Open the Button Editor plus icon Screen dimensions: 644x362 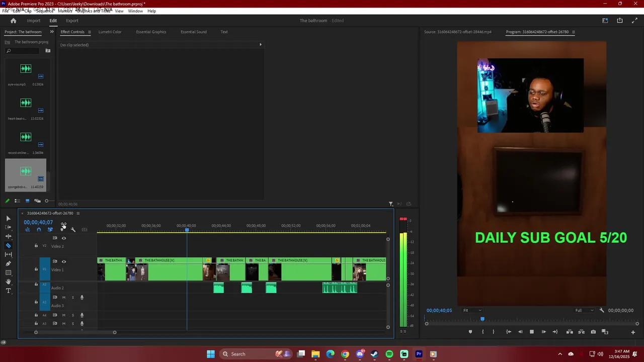coord(633,332)
